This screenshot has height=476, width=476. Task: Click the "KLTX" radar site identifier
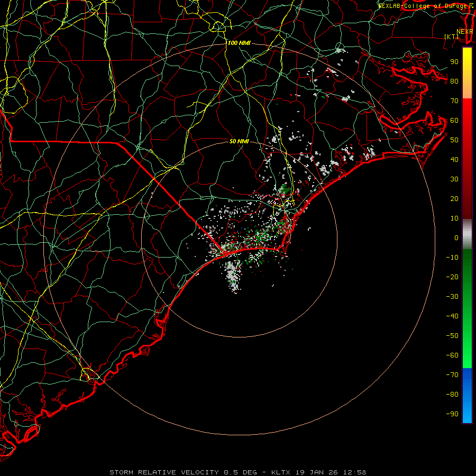coord(280,472)
